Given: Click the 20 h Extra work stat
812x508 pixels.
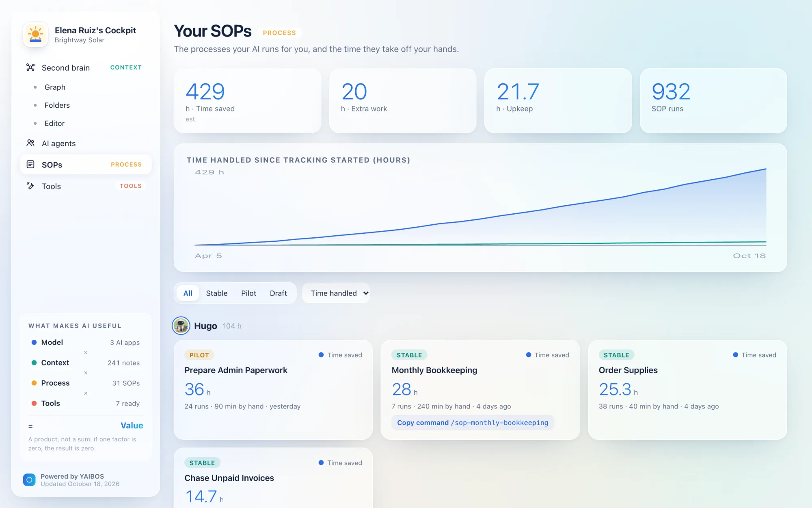Looking at the screenshot, I should click(x=403, y=101).
